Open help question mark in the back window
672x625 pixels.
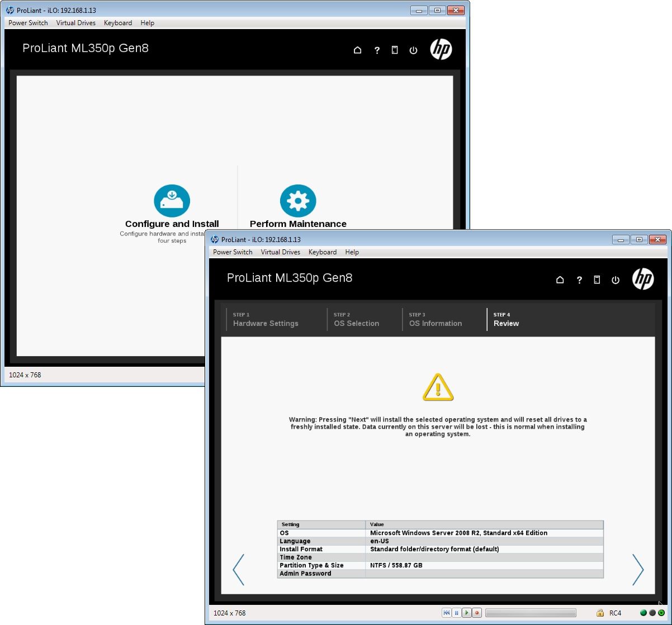point(377,50)
